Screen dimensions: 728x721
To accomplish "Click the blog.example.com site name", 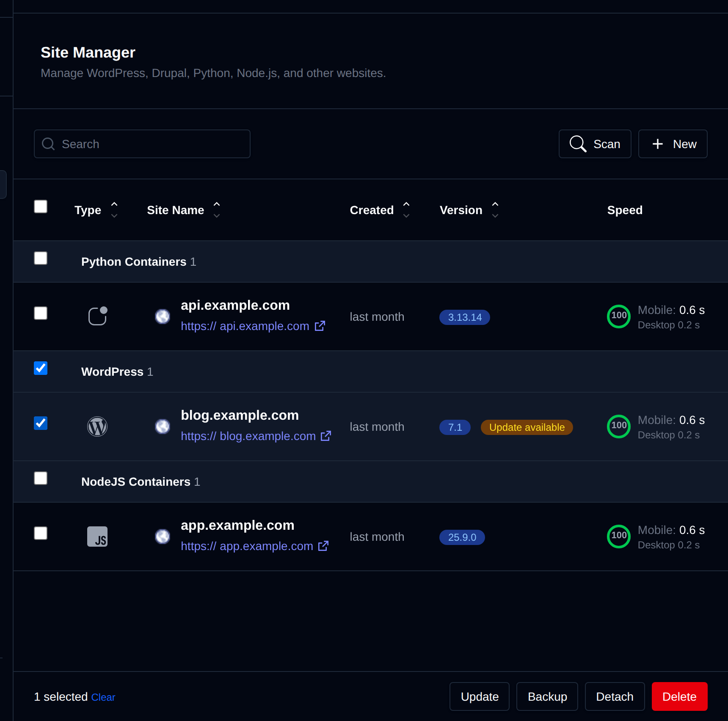I will pyautogui.click(x=240, y=415).
